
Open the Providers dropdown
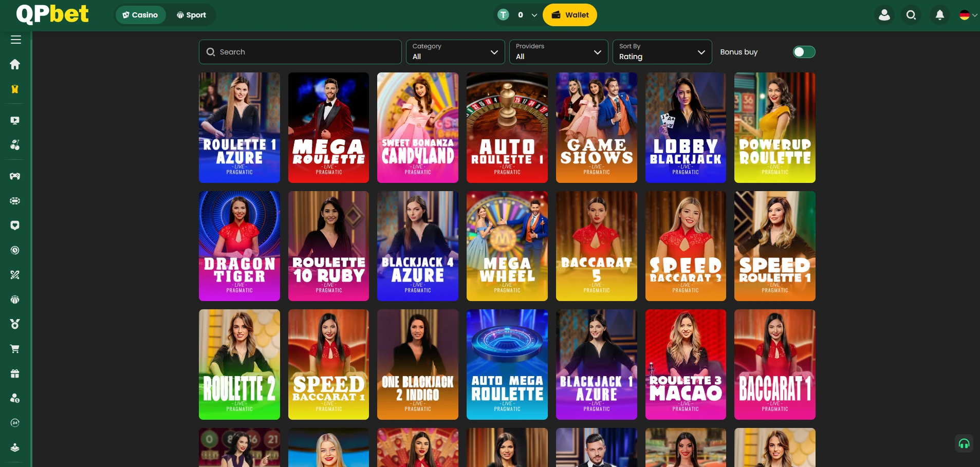[559, 52]
